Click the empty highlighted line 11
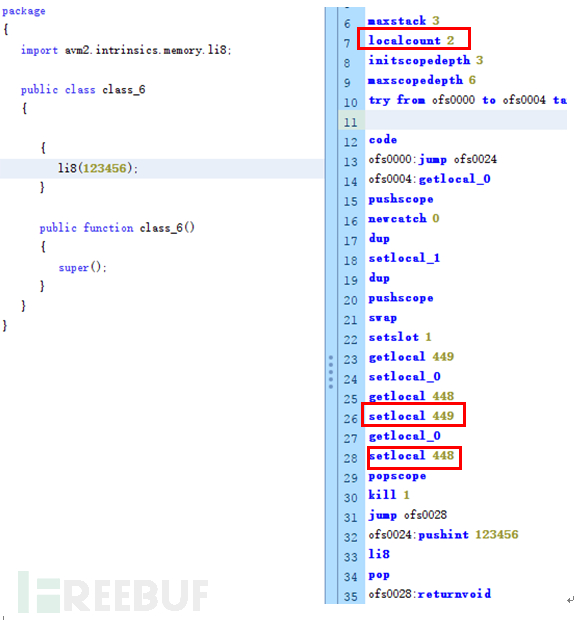588x620 pixels. coord(466,120)
